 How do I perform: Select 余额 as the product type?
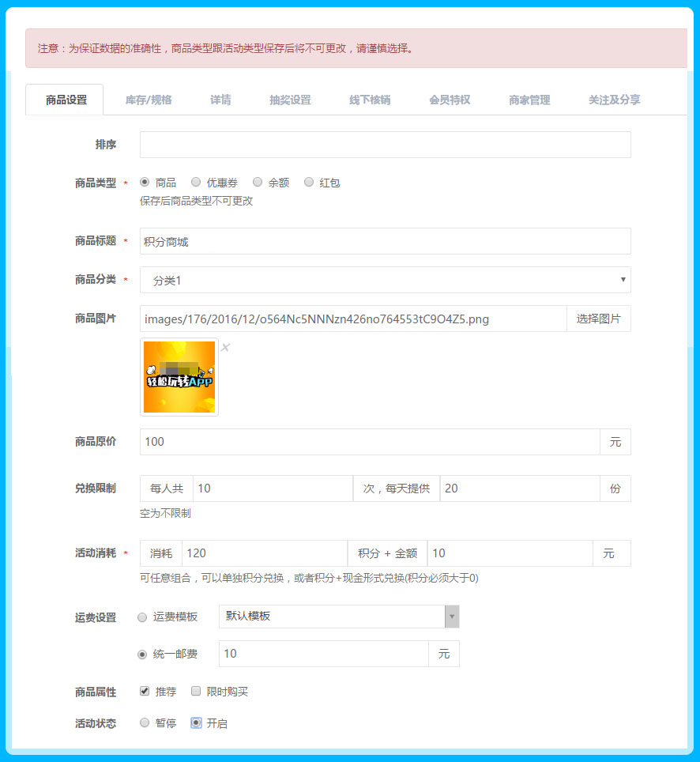pos(258,183)
